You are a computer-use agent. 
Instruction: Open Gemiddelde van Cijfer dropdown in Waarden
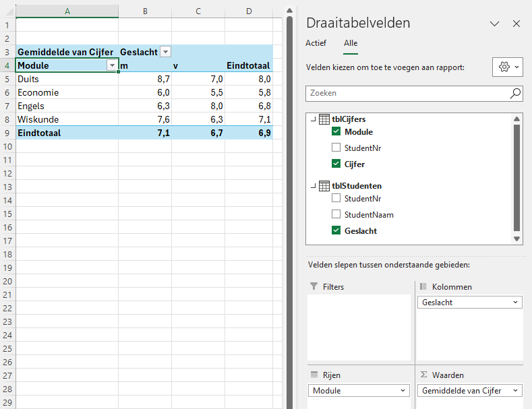coord(516,391)
